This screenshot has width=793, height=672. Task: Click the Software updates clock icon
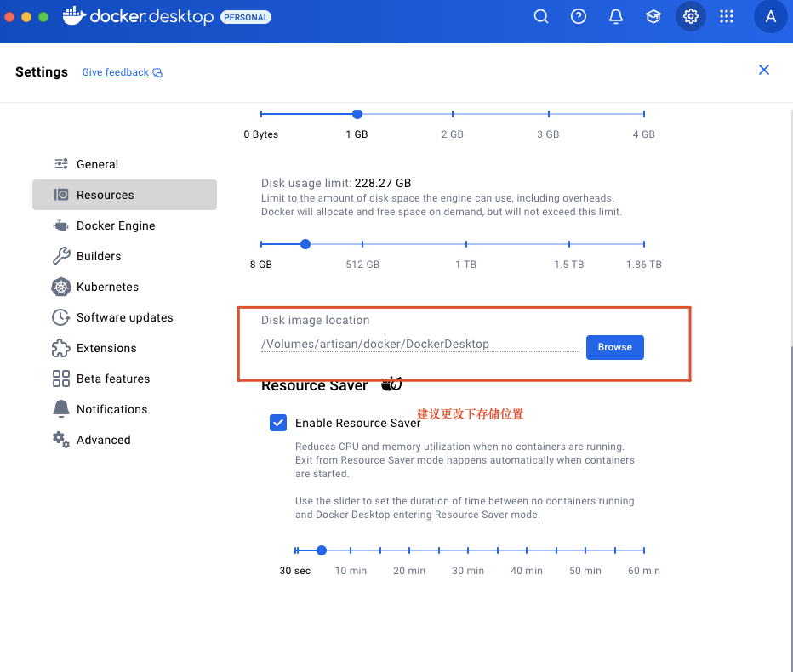(61, 317)
